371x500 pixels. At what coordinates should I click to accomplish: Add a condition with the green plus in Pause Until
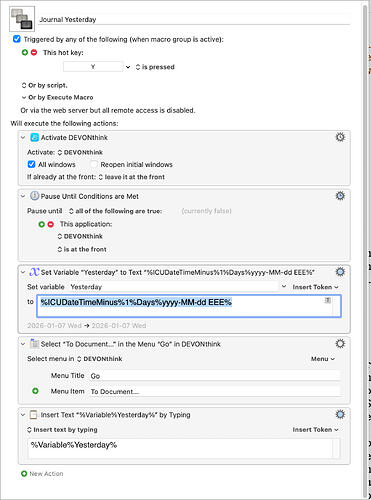click(41, 224)
